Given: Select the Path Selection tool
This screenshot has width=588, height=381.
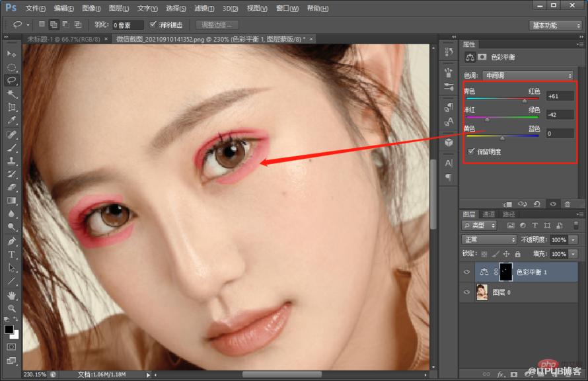Looking at the screenshot, I should [12, 268].
